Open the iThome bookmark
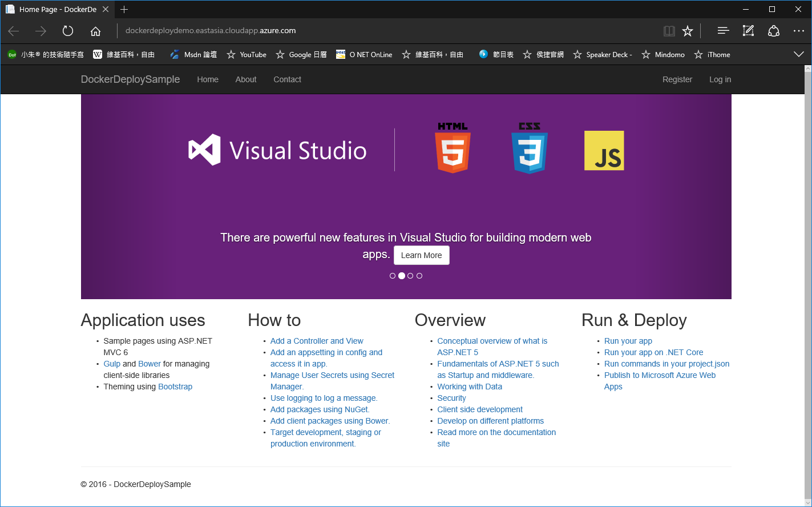This screenshot has height=507, width=812. pyautogui.click(x=712, y=55)
